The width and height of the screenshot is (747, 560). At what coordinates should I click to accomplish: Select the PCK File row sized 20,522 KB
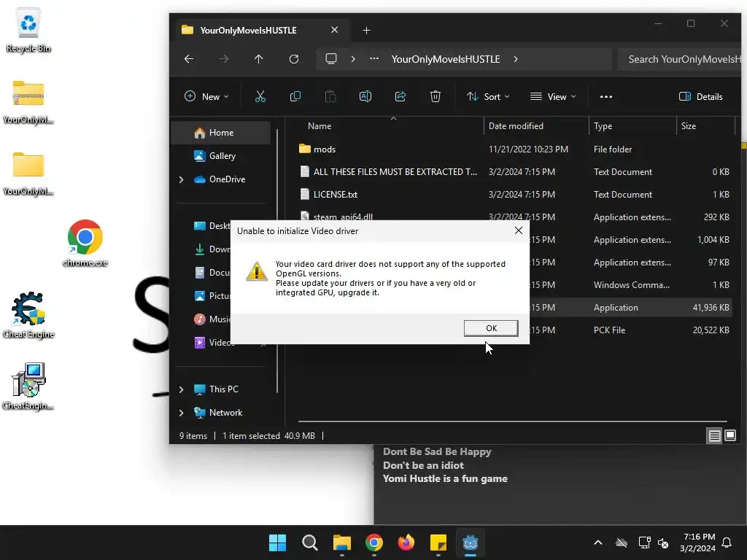tap(631, 330)
